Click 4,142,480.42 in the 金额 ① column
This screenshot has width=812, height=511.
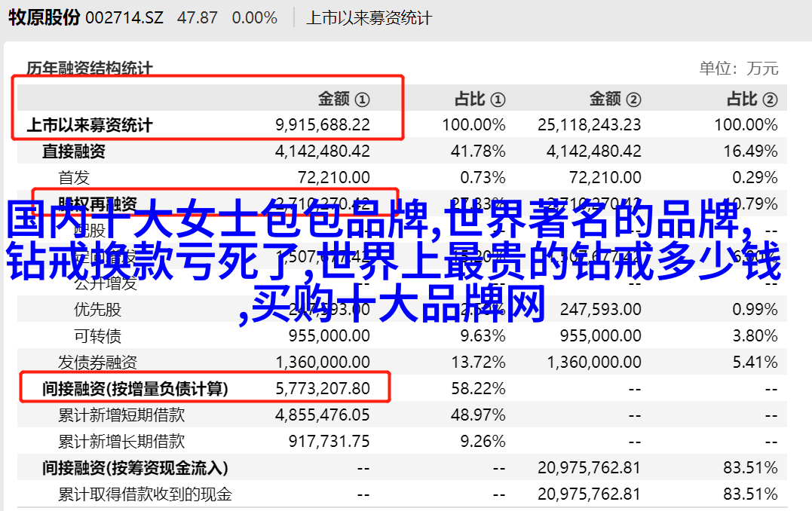click(x=322, y=151)
